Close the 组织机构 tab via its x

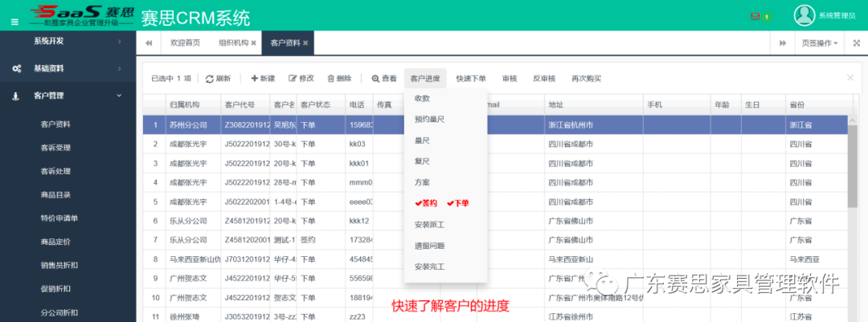coord(253,43)
